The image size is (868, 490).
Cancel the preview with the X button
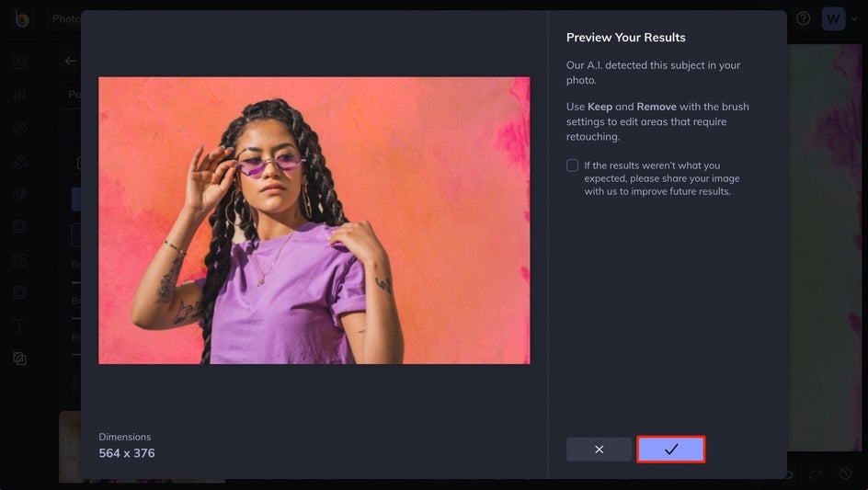click(x=599, y=449)
